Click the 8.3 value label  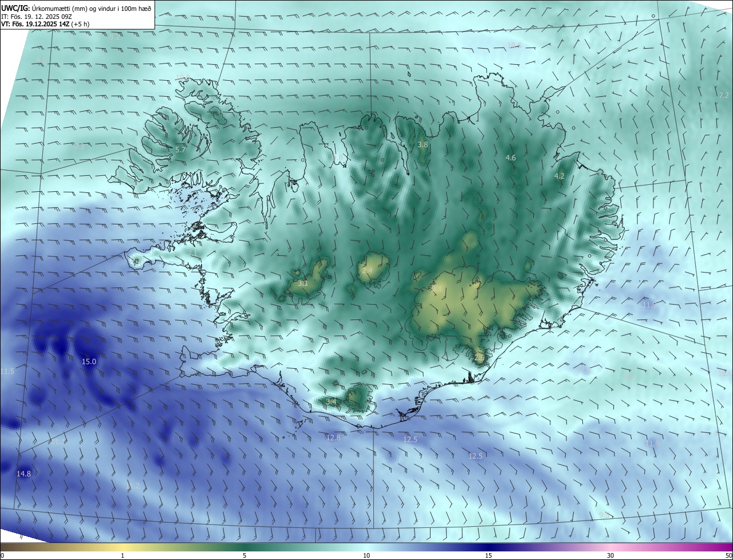(78, 146)
